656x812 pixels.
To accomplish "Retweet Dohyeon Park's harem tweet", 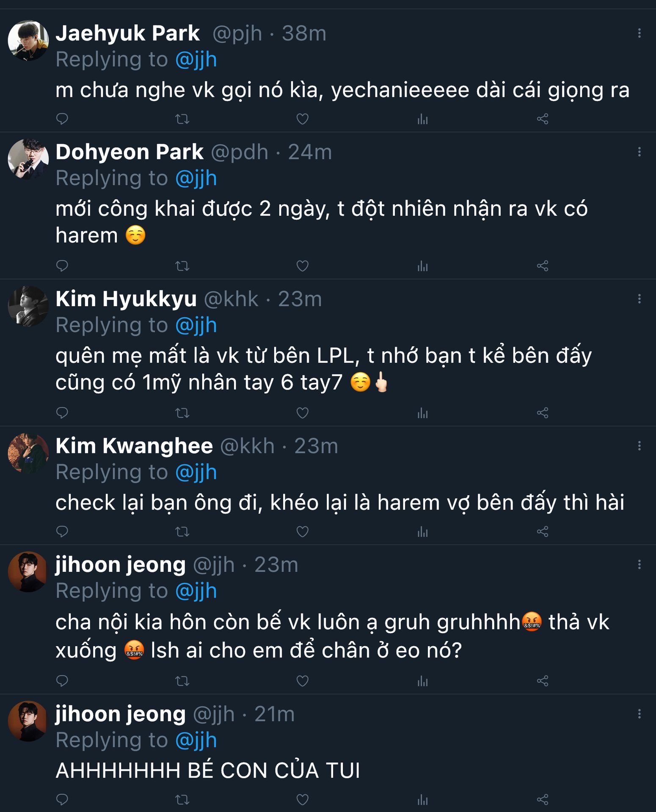I will (182, 266).
